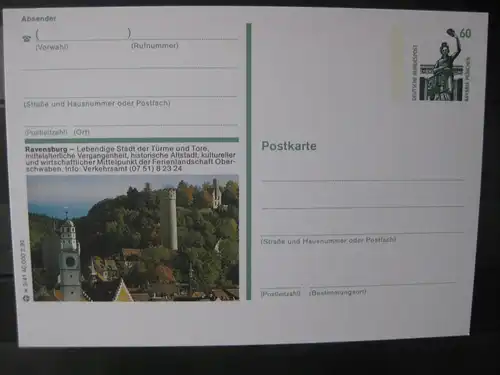The image size is (500, 375).
Task: Click the 'Postkarte' heading
Action: pyautogui.click(x=289, y=146)
